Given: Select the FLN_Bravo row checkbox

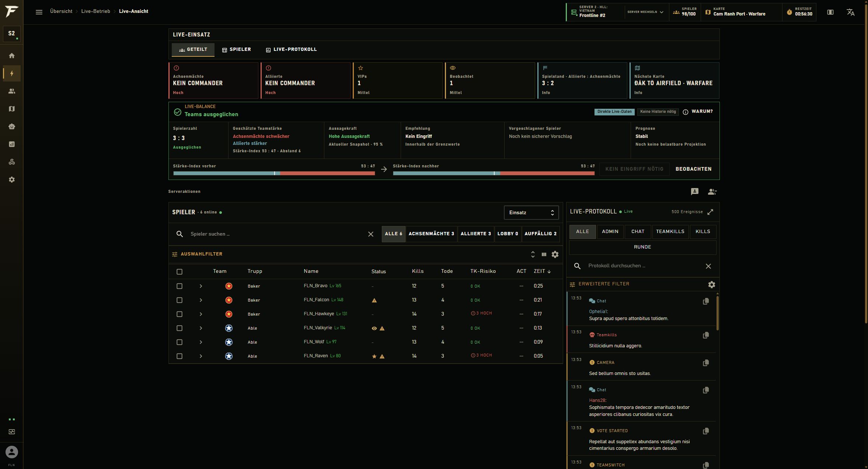Looking at the screenshot, I should pos(179,286).
